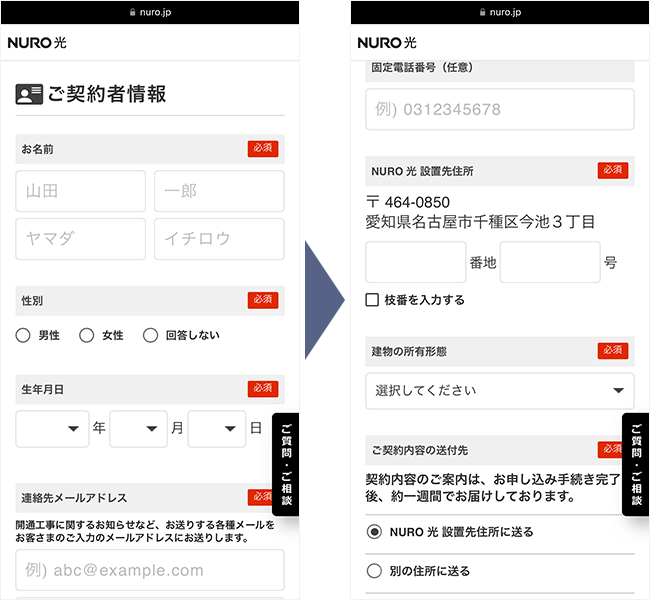This screenshot has height=600, width=650.
Task: Select 別の住所に送る radio option
Action: click(374, 571)
